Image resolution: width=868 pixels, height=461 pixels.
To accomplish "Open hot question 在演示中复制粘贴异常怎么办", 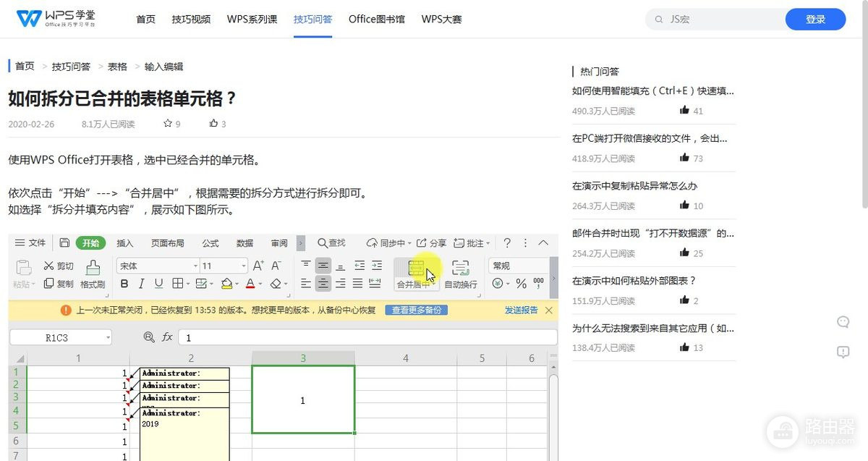I will 634,185.
